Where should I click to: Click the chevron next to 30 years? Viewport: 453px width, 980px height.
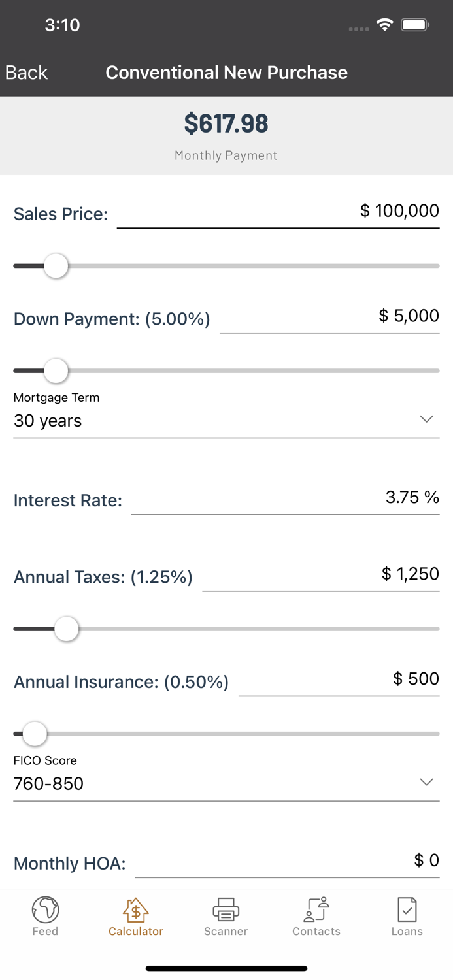tap(427, 418)
